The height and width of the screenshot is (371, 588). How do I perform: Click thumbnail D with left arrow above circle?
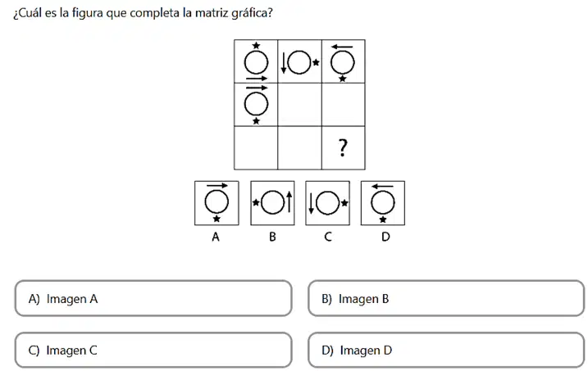coord(383,203)
